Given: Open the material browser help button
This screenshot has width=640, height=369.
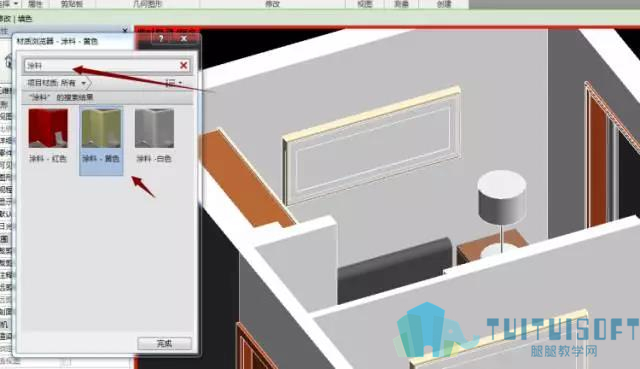Looking at the screenshot, I should tap(161, 39).
